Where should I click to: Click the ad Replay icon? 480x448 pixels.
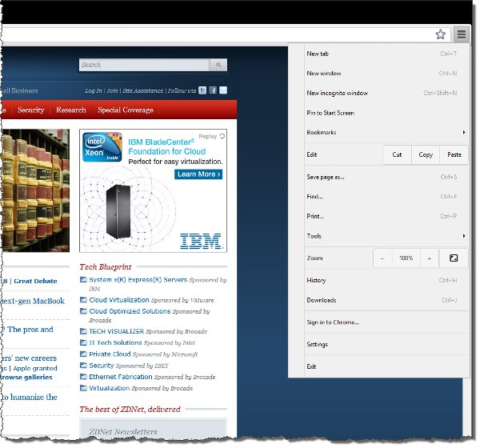222,136
